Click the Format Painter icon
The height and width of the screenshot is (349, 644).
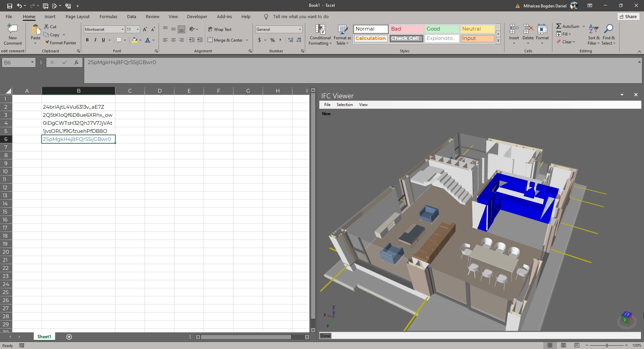pyautogui.click(x=47, y=43)
